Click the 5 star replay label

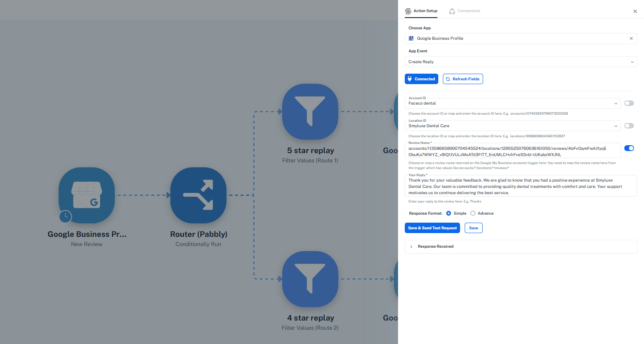[310, 151]
